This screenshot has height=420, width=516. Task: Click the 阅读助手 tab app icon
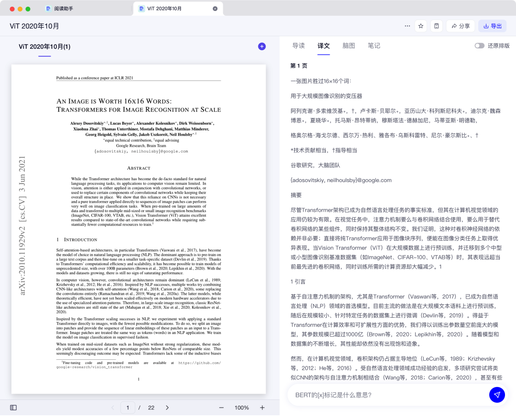[x=48, y=9]
